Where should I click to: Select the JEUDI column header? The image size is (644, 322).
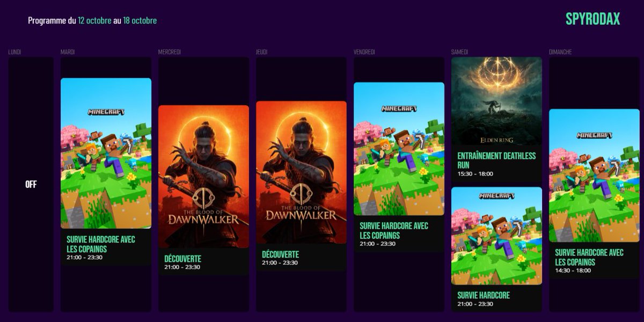tap(262, 52)
